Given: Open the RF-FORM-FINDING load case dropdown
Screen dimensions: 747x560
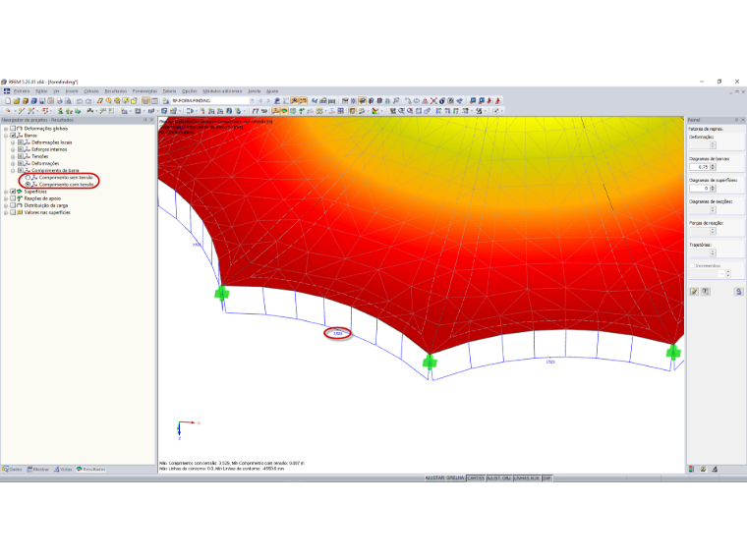Looking at the screenshot, I should coord(252,101).
